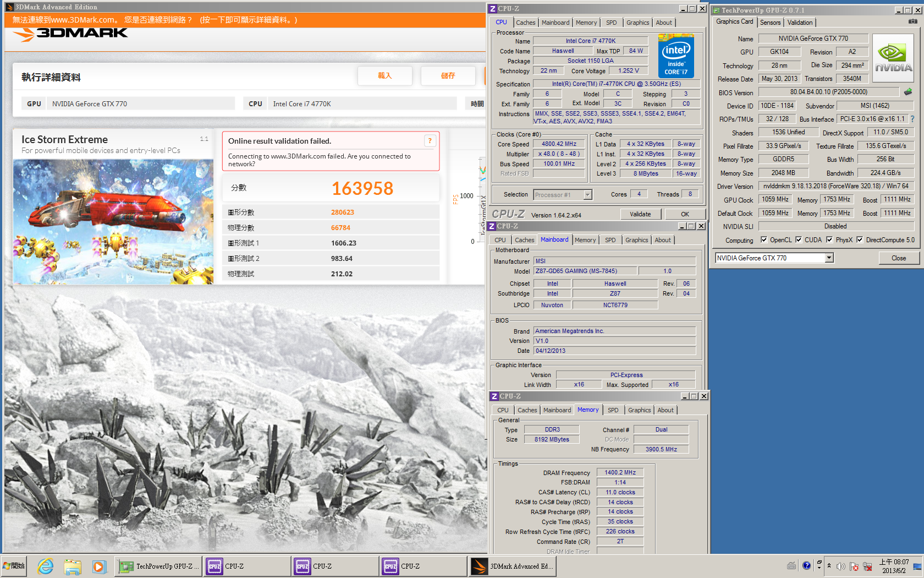Screen dimensions: 924x578
Task: Click the Validate button in CPU-Z
Action: pyautogui.click(x=640, y=214)
